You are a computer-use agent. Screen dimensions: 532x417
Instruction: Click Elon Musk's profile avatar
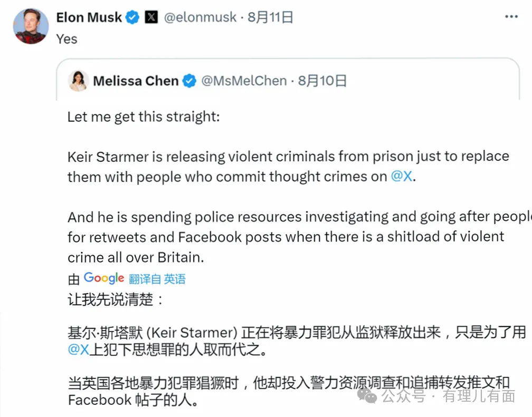coord(31,26)
